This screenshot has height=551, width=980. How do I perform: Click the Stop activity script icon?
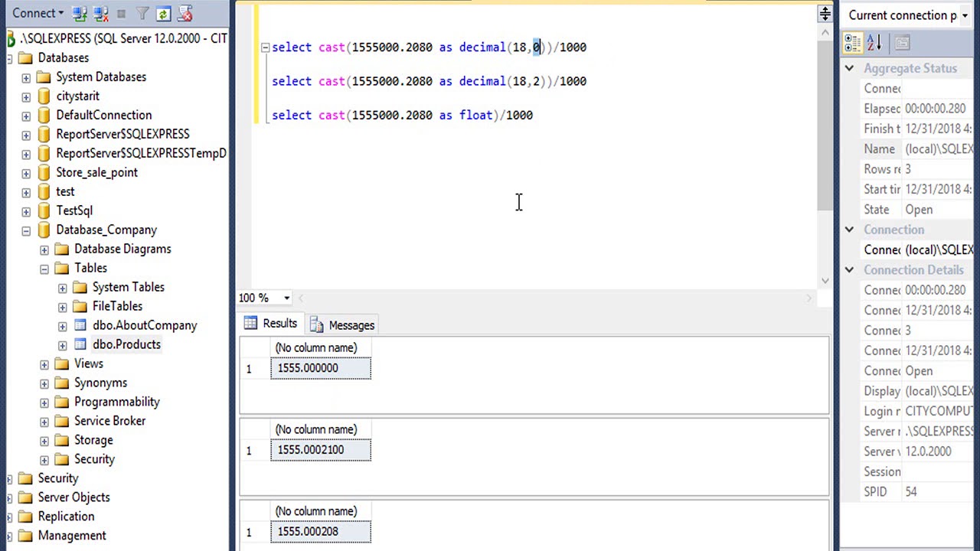(x=185, y=14)
